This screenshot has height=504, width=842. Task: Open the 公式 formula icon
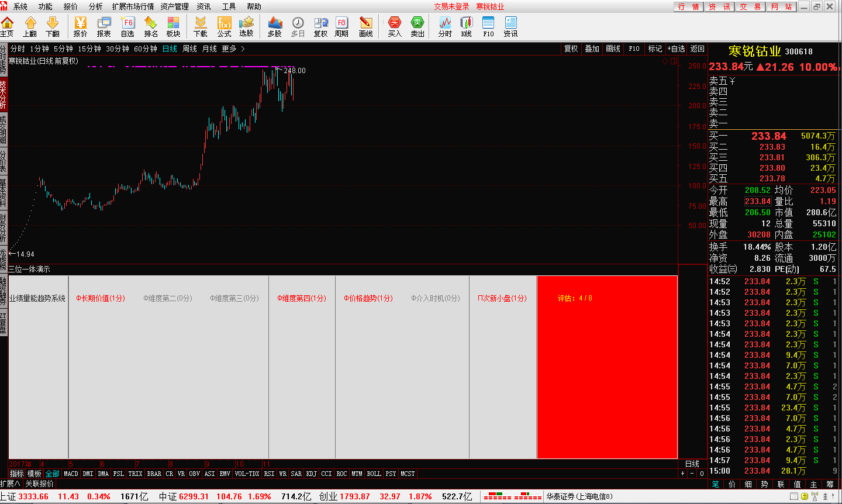(x=225, y=27)
